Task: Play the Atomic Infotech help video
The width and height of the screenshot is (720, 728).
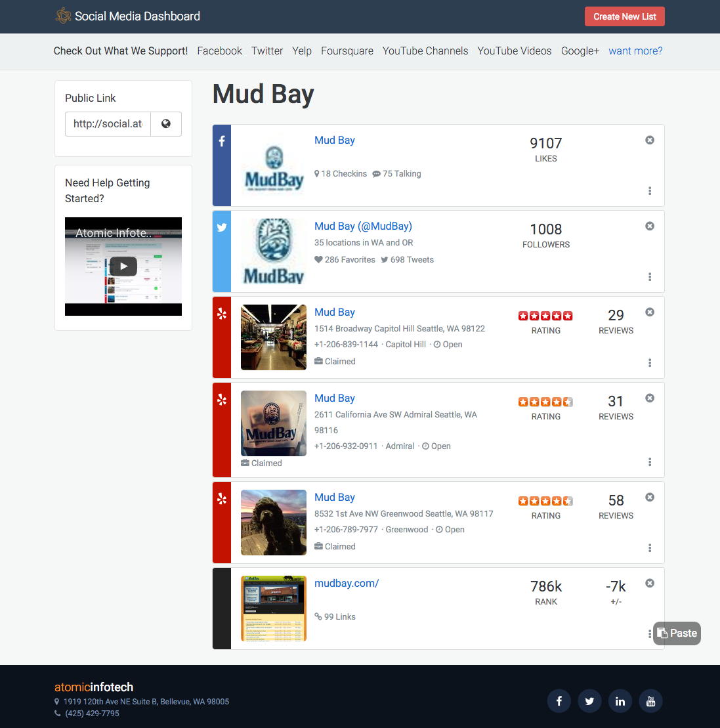Action: pos(123,267)
